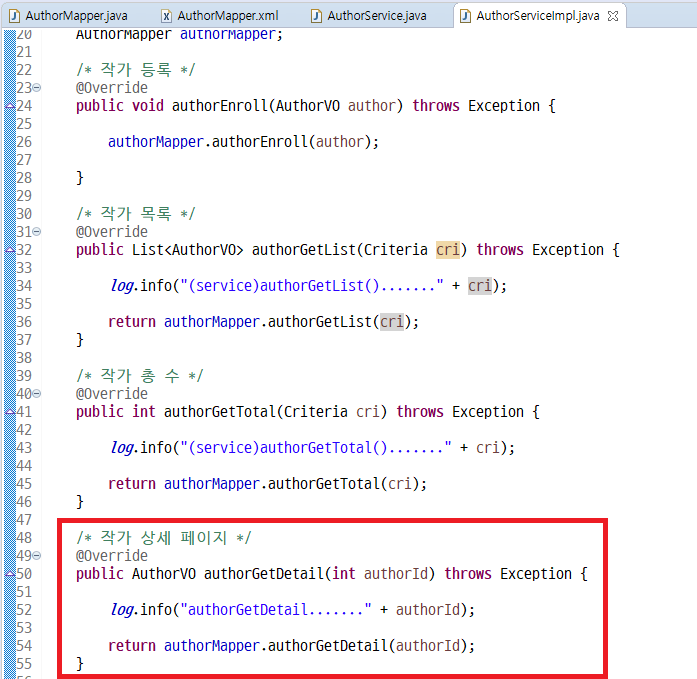Image resolution: width=697 pixels, height=679 pixels.
Task: Close the AuthorServiceImpl.java tab
Action: pyautogui.click(x=613, y=16)
